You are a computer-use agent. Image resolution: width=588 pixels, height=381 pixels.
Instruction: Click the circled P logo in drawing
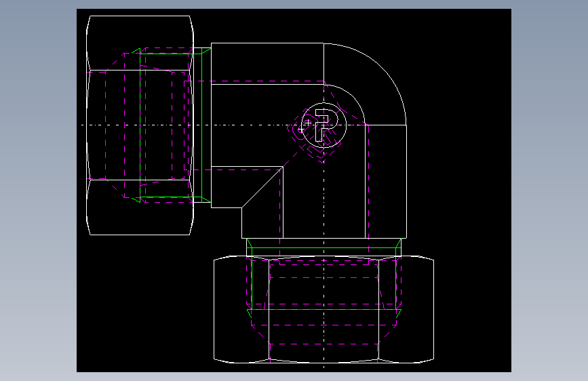pos(324,125)
